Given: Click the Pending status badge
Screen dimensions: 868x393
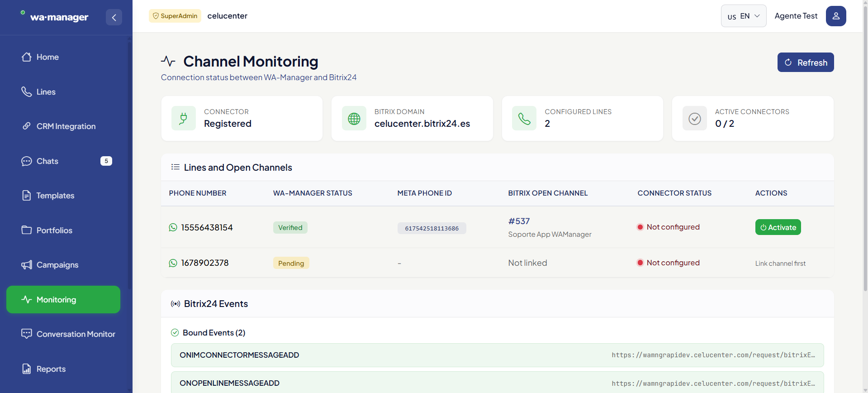Looking at the screenshot, I should pyautogui.click(x=291, y=263).
